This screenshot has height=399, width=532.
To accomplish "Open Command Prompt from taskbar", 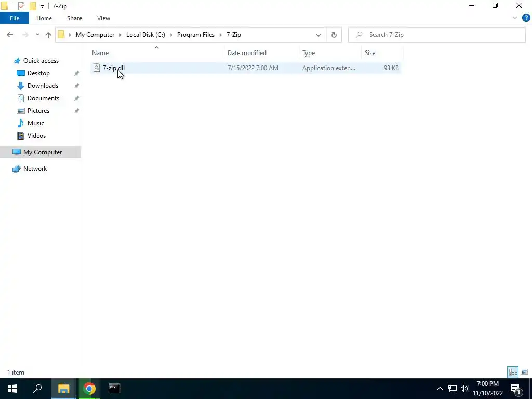I will [114, 389].
